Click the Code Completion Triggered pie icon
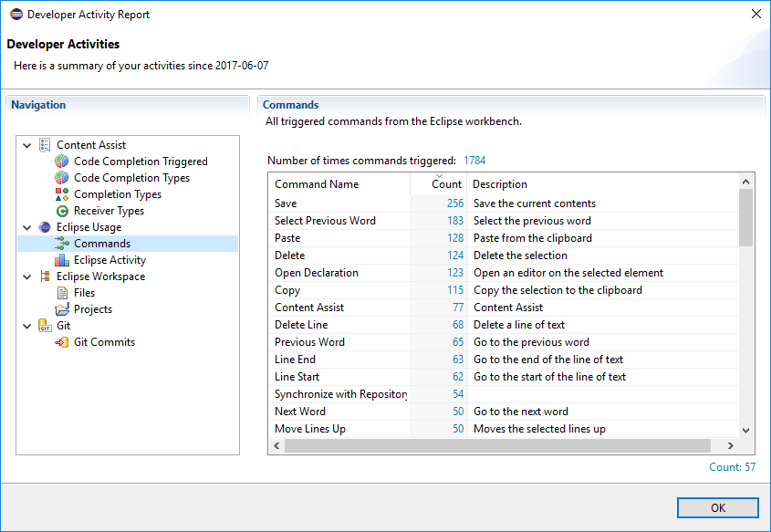 click(x=62, y=162)
